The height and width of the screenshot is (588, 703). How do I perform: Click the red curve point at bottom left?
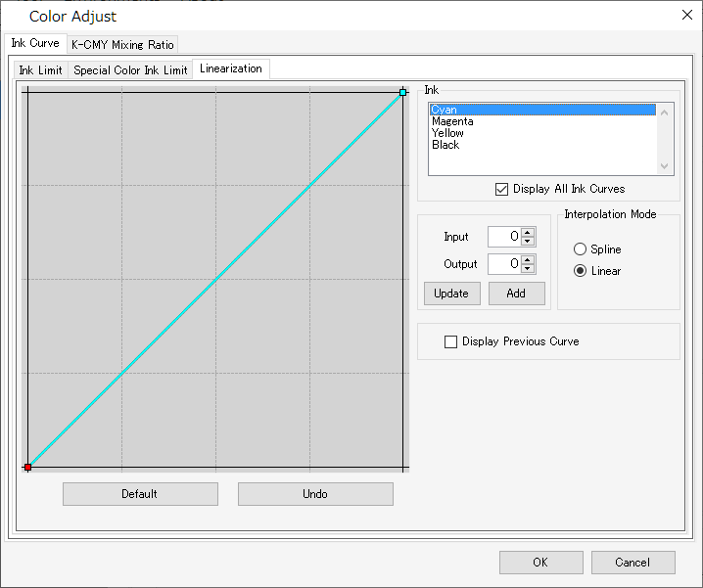tap(27, 468)
